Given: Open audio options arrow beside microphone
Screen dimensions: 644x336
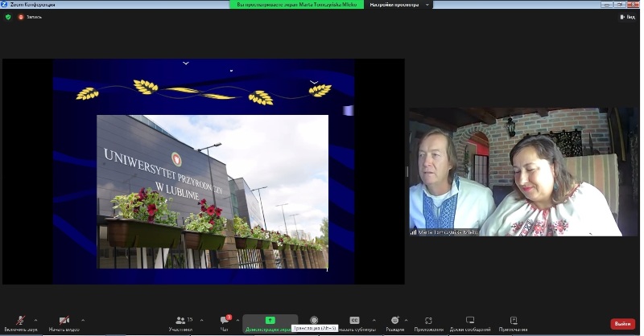Looking at the screenshot, I should 35,321.
